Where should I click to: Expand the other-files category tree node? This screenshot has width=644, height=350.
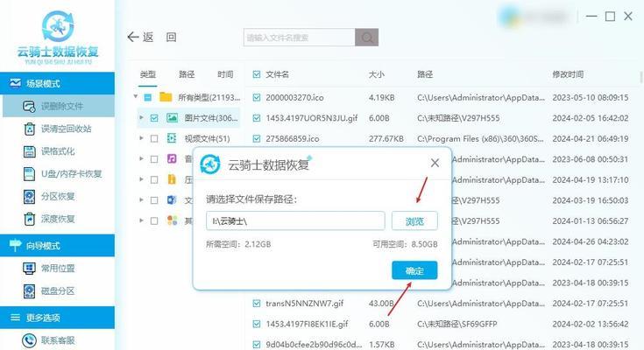tap(141, 220)
